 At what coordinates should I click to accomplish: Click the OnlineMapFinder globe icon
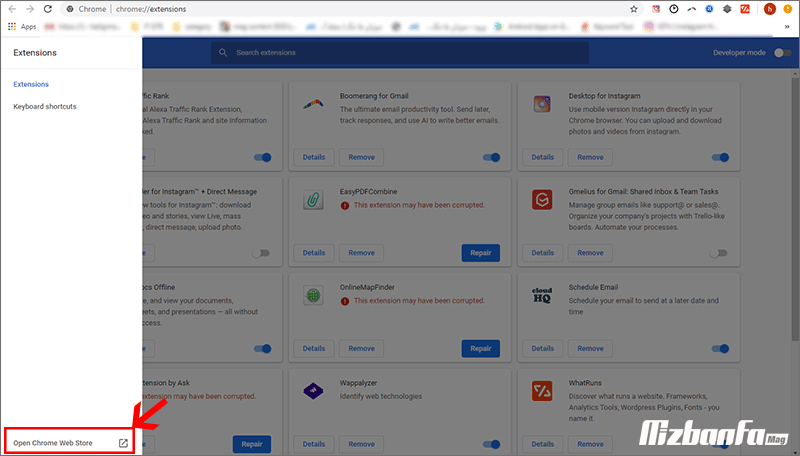tap(313, 295)
